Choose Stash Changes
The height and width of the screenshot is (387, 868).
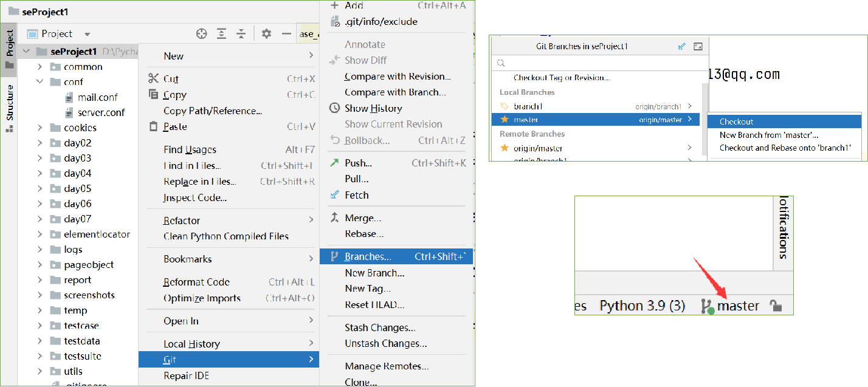pos(396,327)
